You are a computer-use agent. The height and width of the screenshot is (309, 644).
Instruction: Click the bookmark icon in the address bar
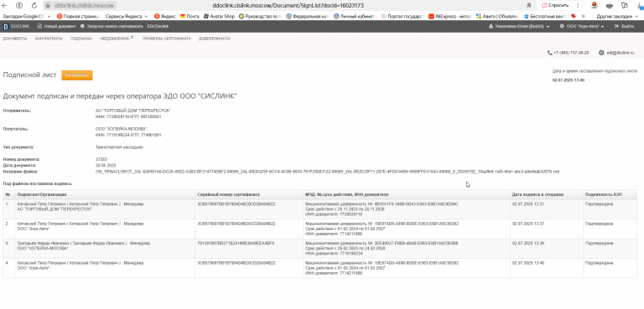click(x=528, y=5)
